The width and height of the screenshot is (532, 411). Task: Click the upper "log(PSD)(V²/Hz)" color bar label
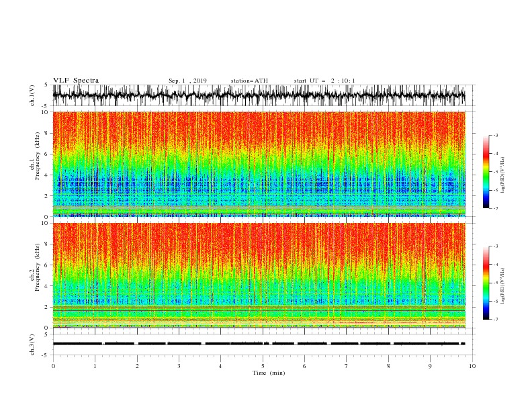(502, 175)
